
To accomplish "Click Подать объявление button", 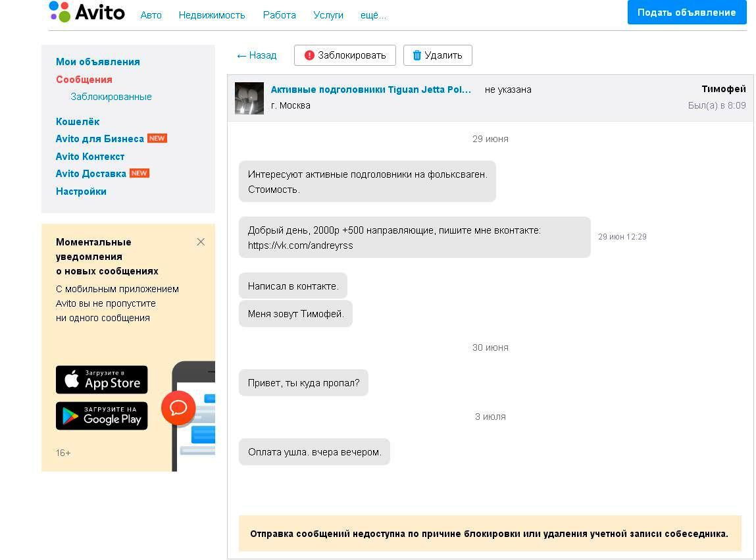I will pyautogui.click(x=686, y=12).
